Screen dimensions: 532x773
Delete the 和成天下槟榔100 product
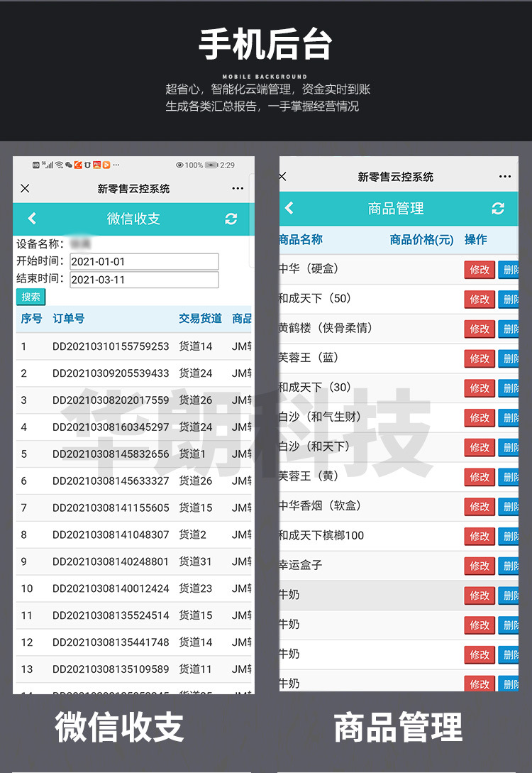[x=509, y=537]
